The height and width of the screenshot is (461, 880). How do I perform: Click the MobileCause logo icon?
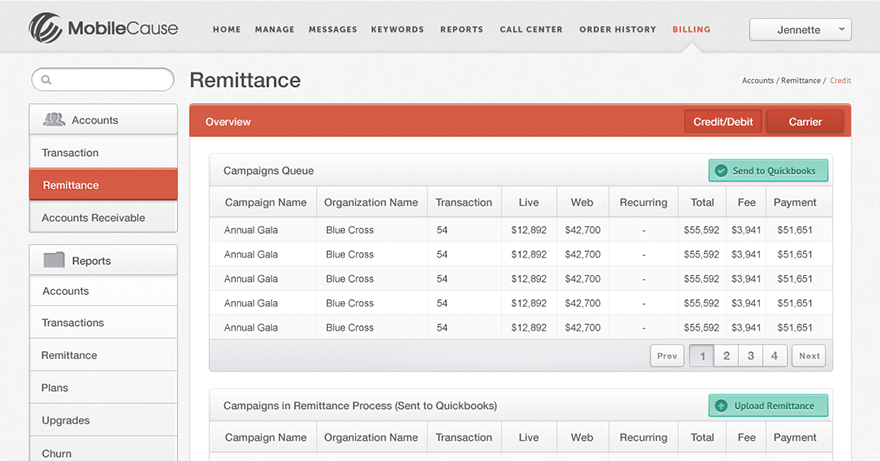pyautogui.click(x=46, y=28)
